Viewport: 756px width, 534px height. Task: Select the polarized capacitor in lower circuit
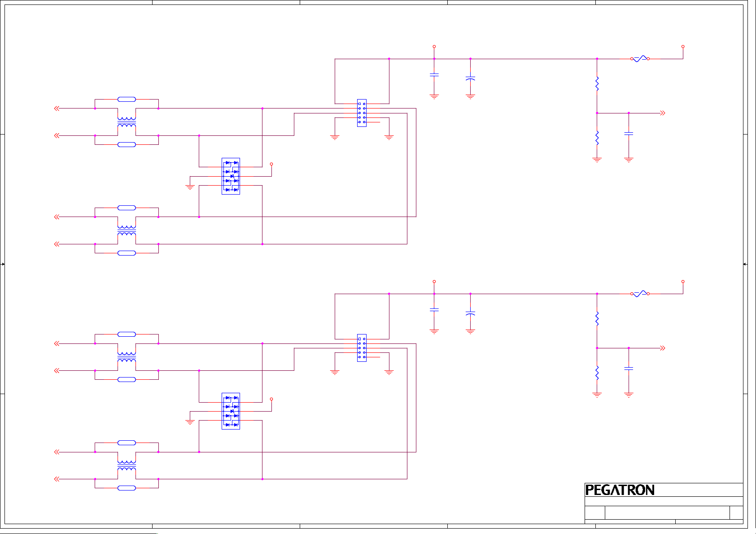point(470,313)
